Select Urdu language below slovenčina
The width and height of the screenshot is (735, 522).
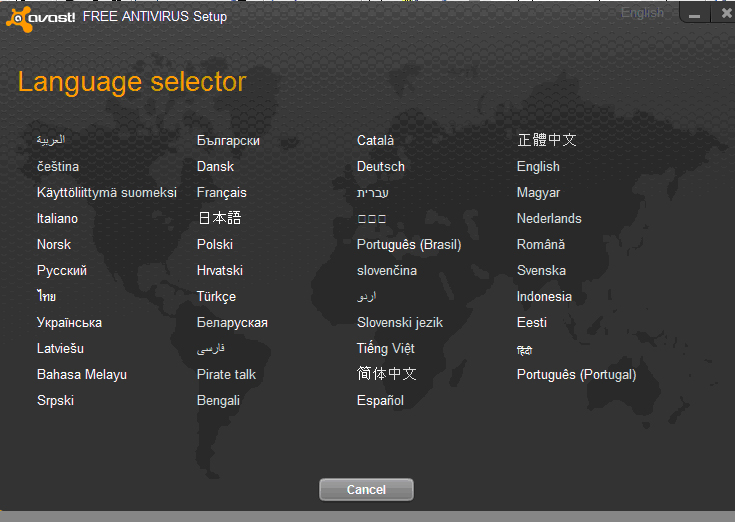point(367,297)
